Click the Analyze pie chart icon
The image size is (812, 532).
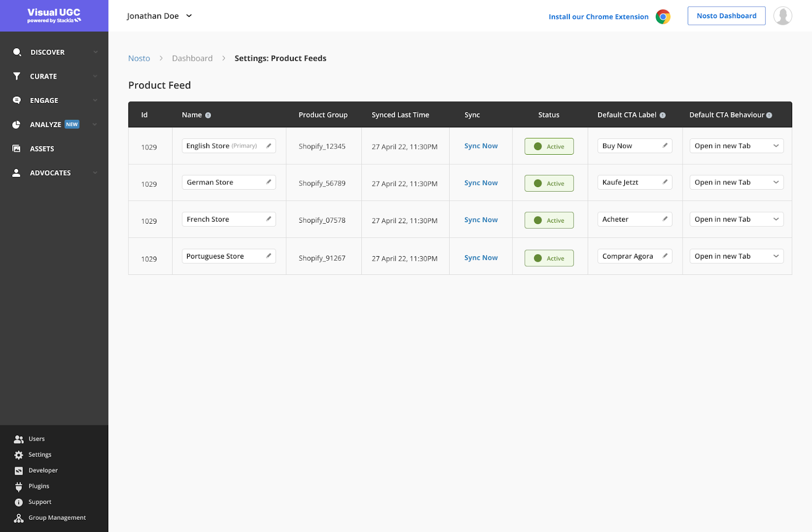[x=16, y=125]
